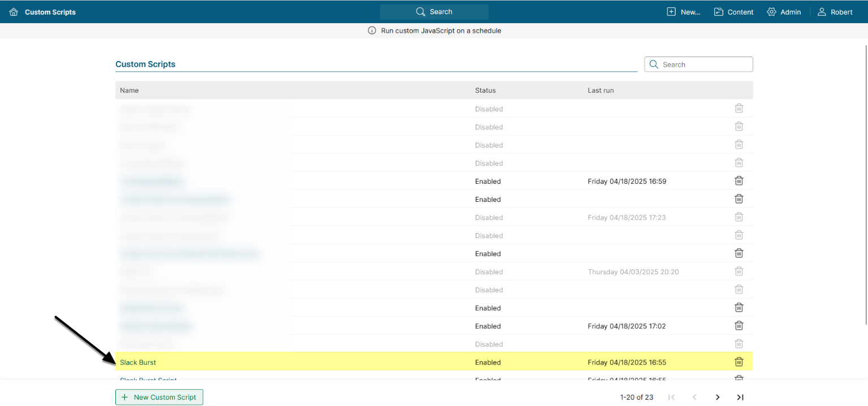Viewport: 868px width, 406px height.
Task: Click the home icon in header
Action: [x=14, y=12]
